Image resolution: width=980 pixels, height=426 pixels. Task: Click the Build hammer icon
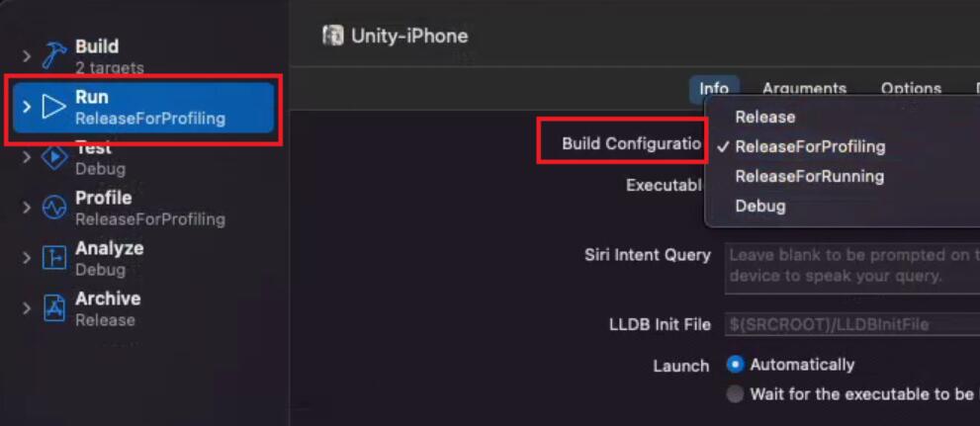coord(54,55)
